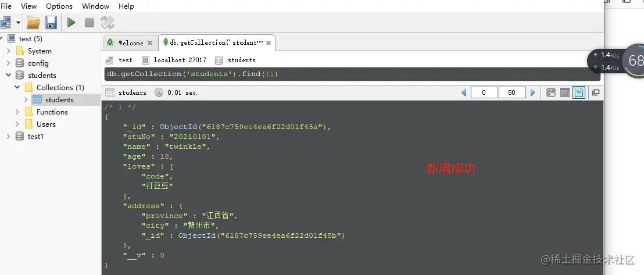Click the "__v" : 0 line
This screenshot has height=275, width=644.
click(144, 255)
